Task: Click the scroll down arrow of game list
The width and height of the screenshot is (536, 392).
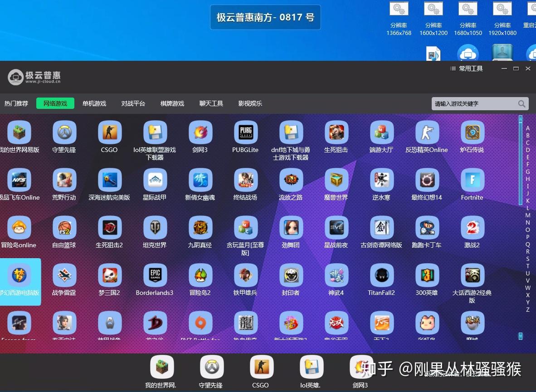Action: tap(521, 336)
